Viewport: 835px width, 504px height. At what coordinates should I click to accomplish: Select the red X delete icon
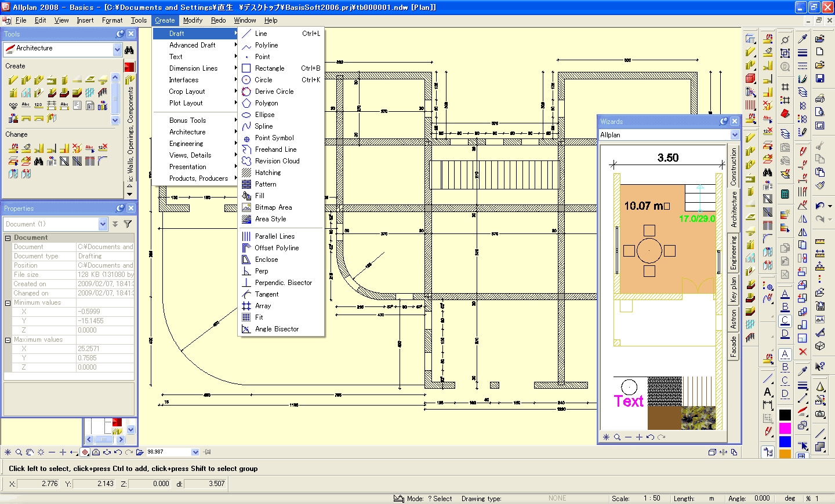pos(803,352)
